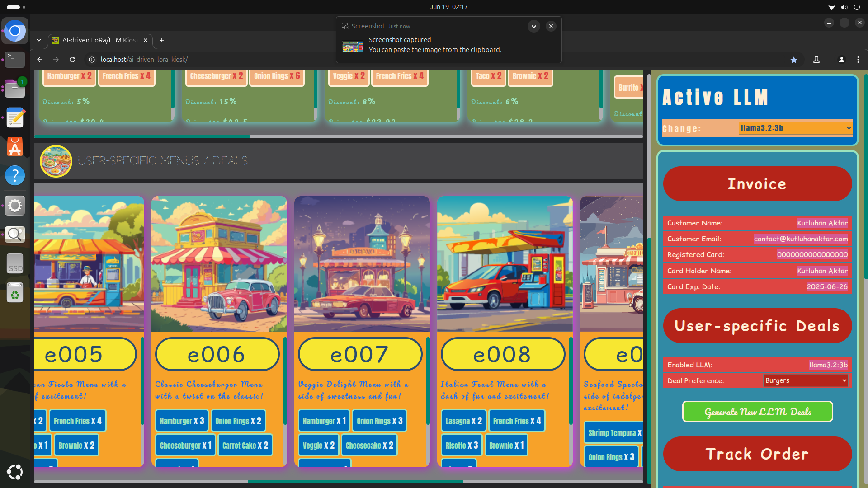Click the Hamburger X 3 item in e006

(x=182, y=421)
